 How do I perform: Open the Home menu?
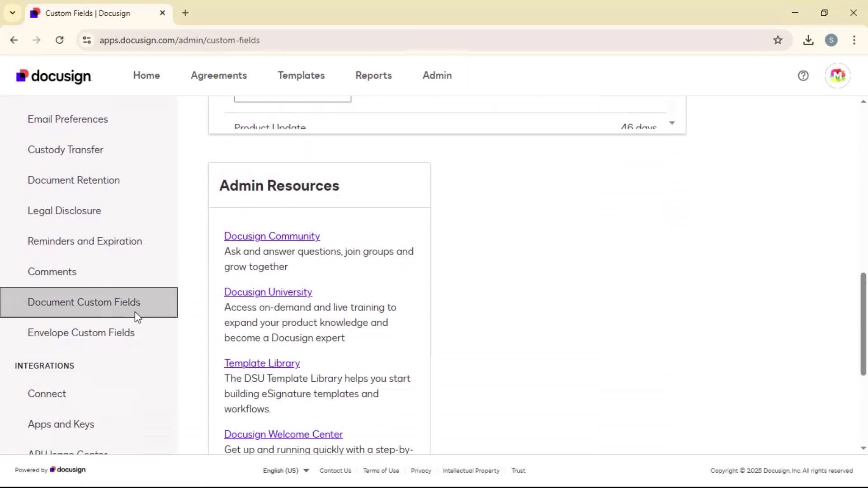146,75
